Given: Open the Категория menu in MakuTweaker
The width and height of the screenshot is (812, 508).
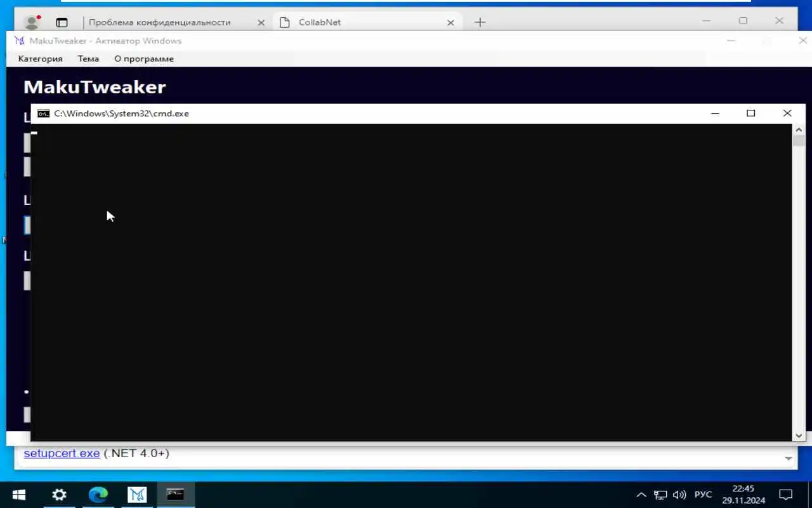Looking at the screenshot, I should pyautogui.click(x=41, y=58).
